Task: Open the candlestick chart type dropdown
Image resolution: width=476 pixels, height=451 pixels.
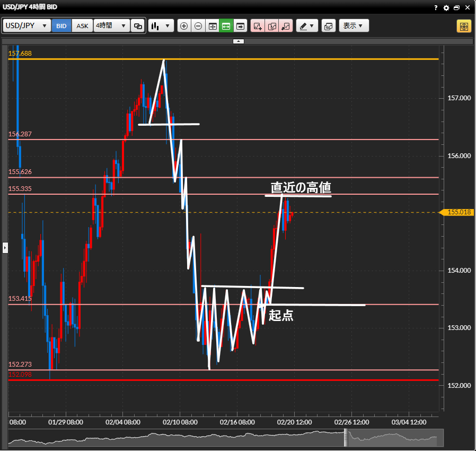Action: [161, 26]
